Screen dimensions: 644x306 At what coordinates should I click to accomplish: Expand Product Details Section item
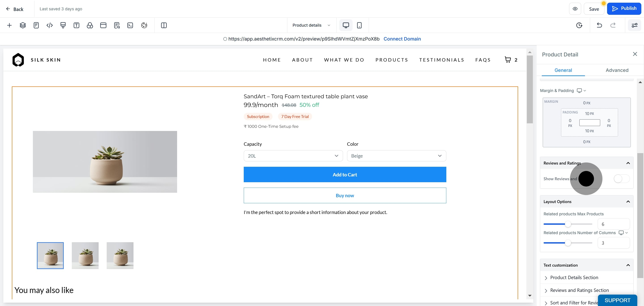pos(574,278)
